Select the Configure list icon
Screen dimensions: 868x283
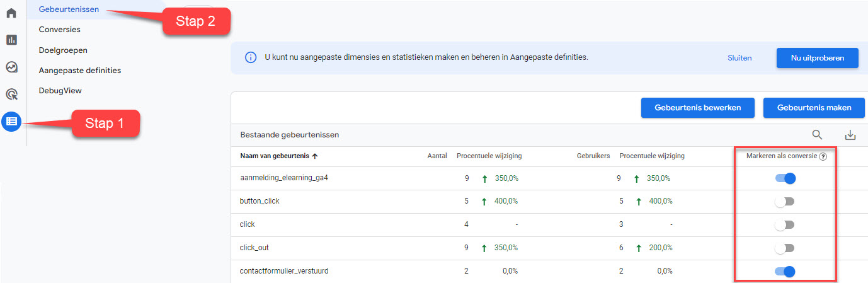click(x=11, y=121)
